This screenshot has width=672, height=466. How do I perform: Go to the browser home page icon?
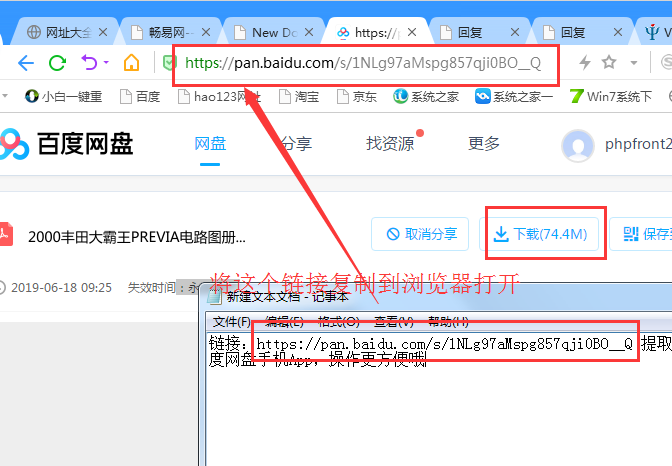[x=132, y=63]
